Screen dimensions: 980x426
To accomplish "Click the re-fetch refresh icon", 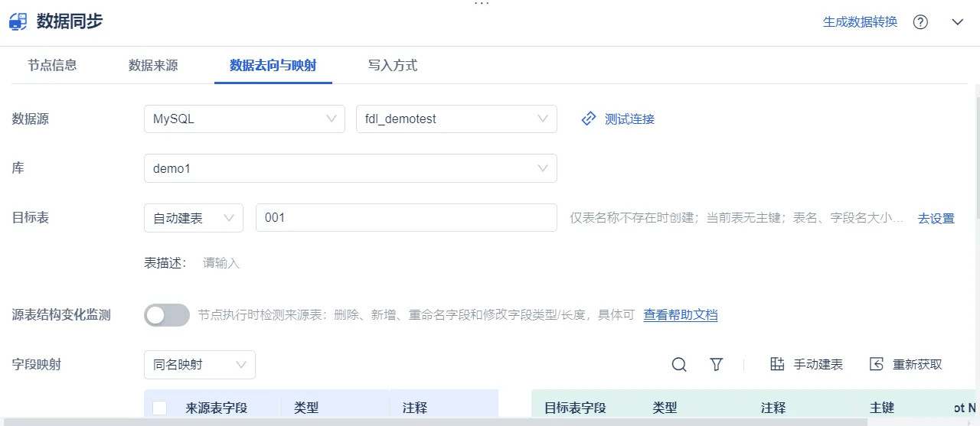I will [x=877, y=364].
